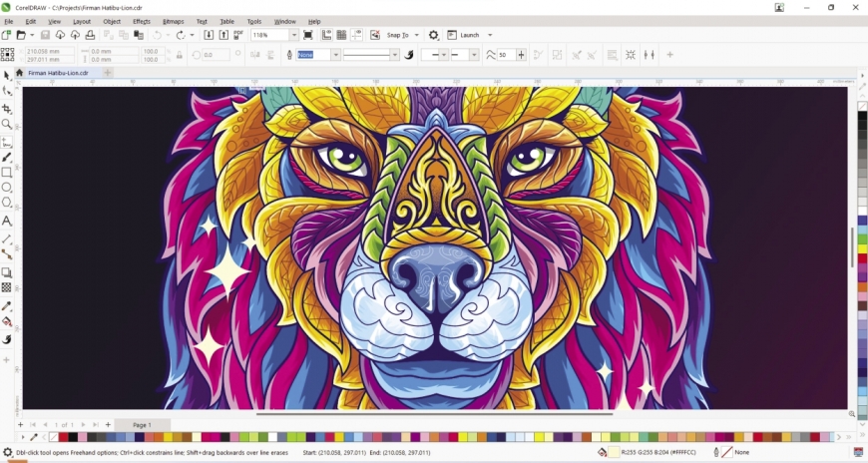Select the Drop Shadow tool
The image size is (868, 463).
click(x=7, y=272)
